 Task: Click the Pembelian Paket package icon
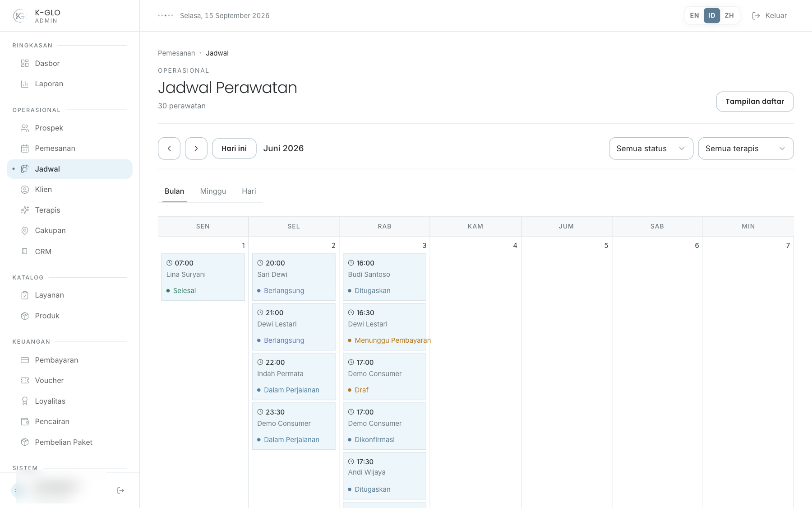pyautogui.click(x=25, y=442)
